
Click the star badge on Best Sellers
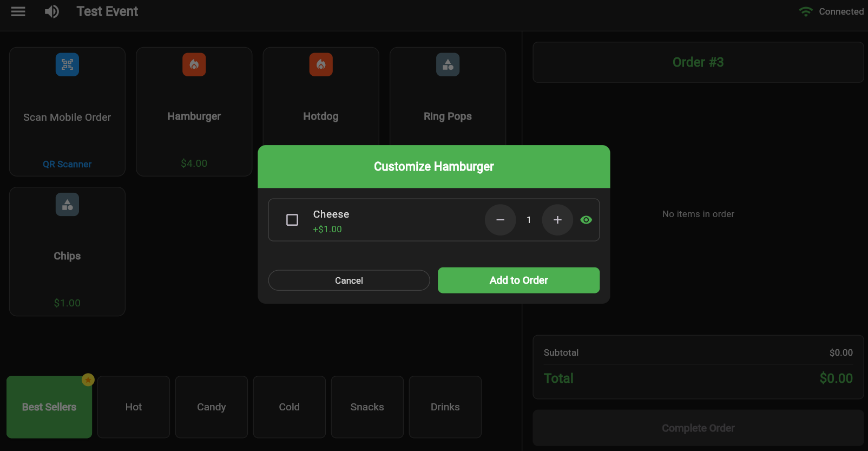coord(88,380)
